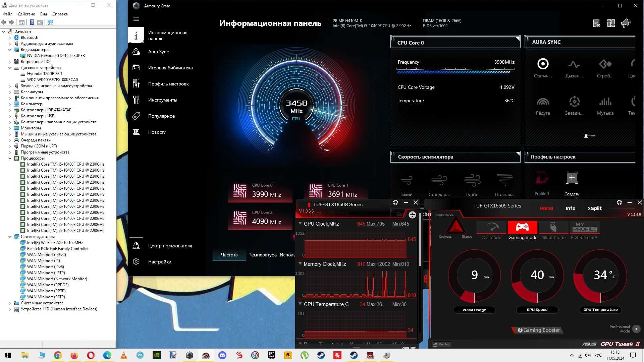Open Aura Sync in Armoury Crate sidebar
The image size is (644, 362).
[158, 52]
